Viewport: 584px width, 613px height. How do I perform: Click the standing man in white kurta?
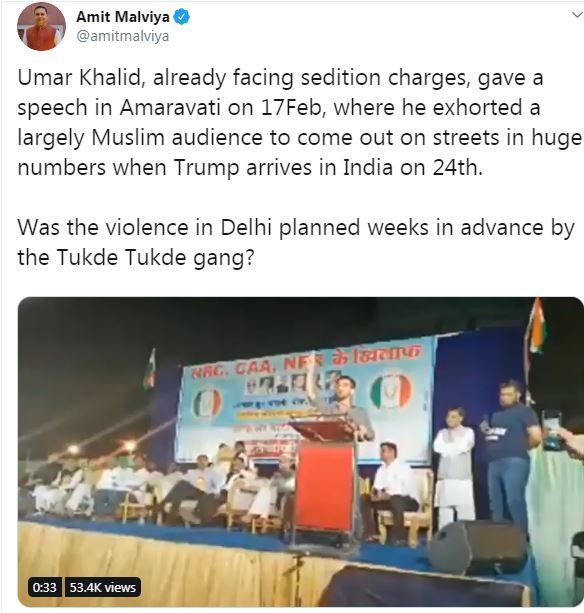(x=454, y=467)
